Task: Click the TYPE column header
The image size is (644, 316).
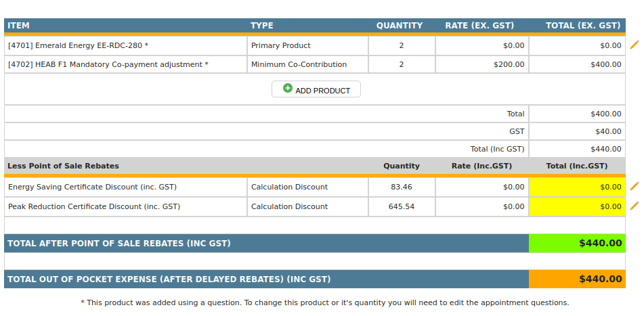Action: pos(262,26)
